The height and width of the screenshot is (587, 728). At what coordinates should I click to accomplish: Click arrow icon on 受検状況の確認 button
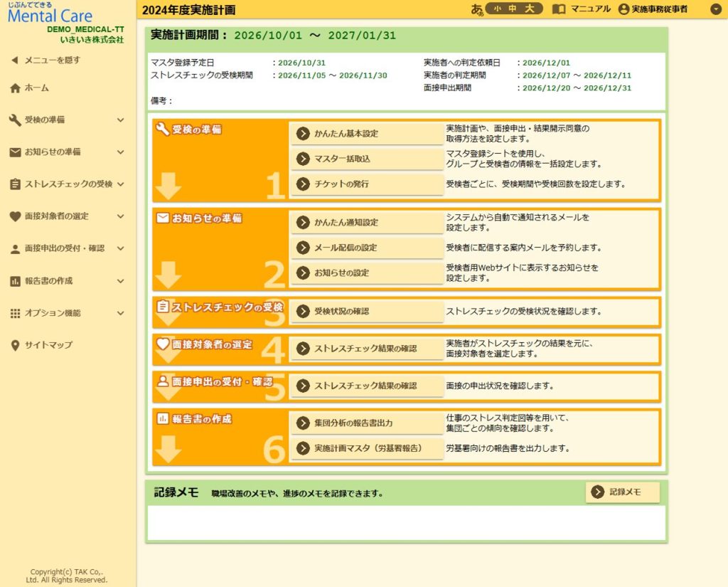(303, 312)
